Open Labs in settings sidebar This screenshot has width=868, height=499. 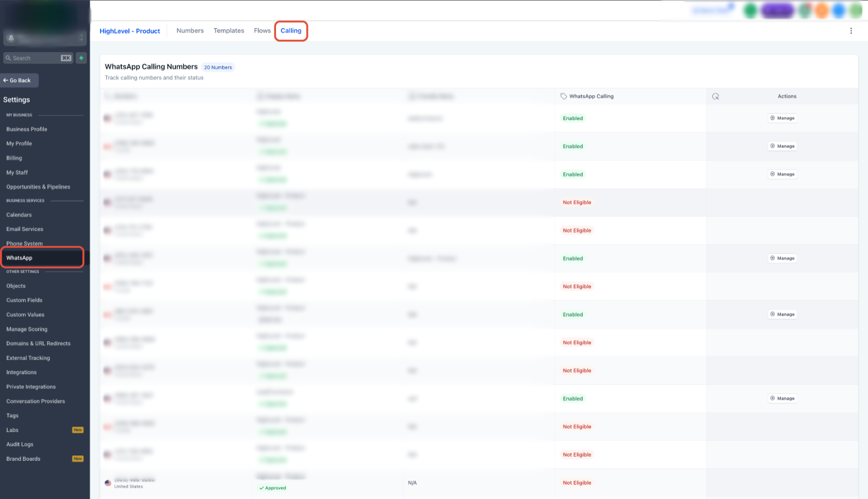(12, 430)
